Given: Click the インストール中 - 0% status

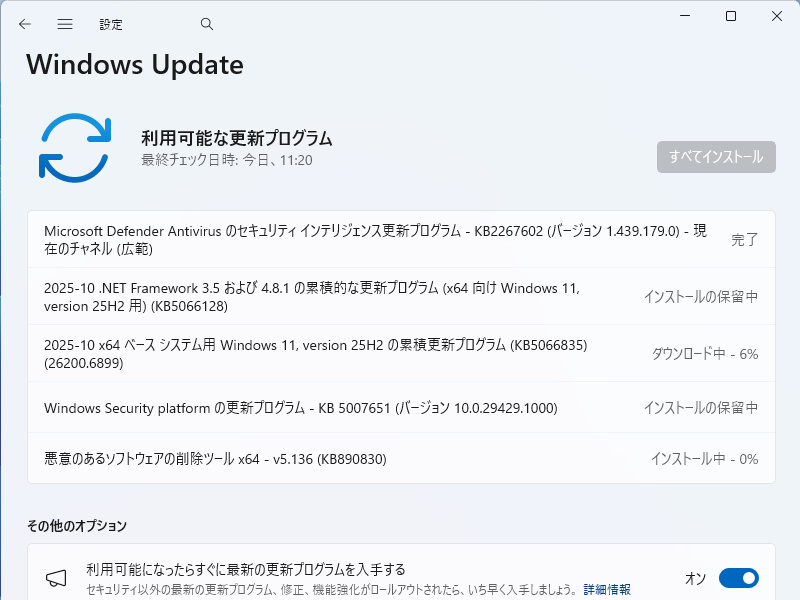Looking at the screenshot, I should [x=704, y=459].
